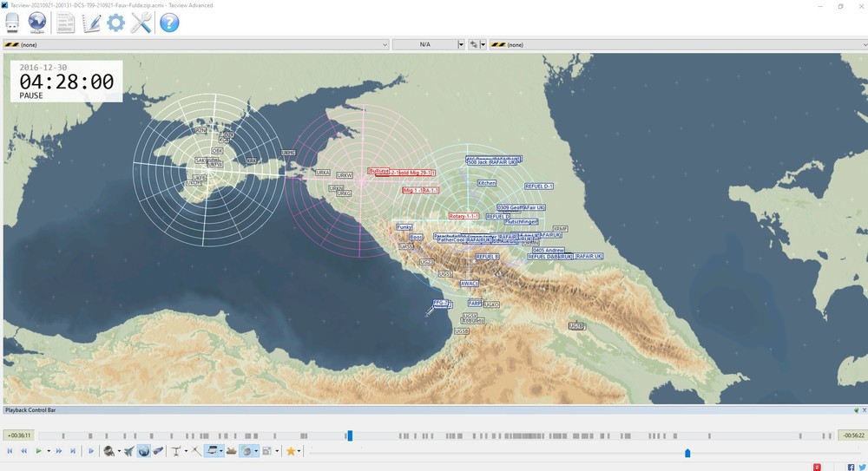Open the Facebook link icon
The width and height of the screenshot is (868, 471).
pyautogui.click(x=851, y=467)
